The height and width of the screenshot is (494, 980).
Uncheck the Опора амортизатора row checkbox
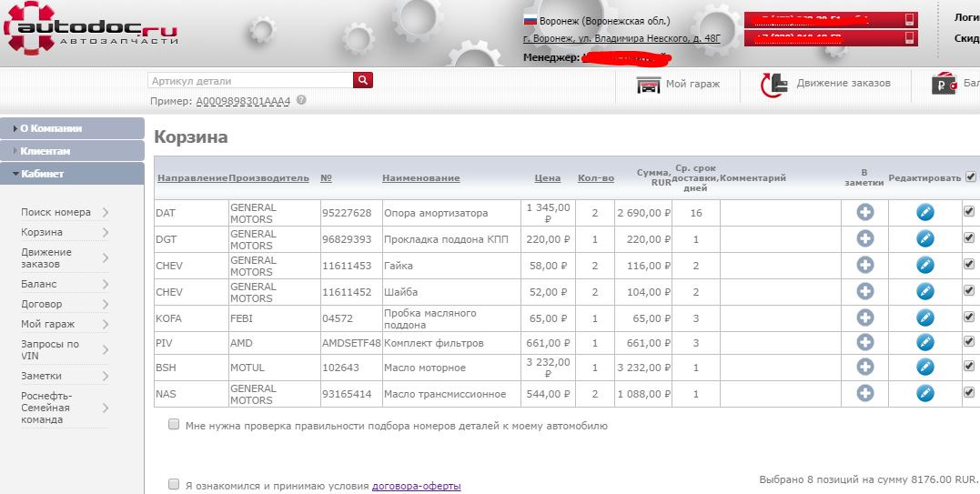click(969, 212)
